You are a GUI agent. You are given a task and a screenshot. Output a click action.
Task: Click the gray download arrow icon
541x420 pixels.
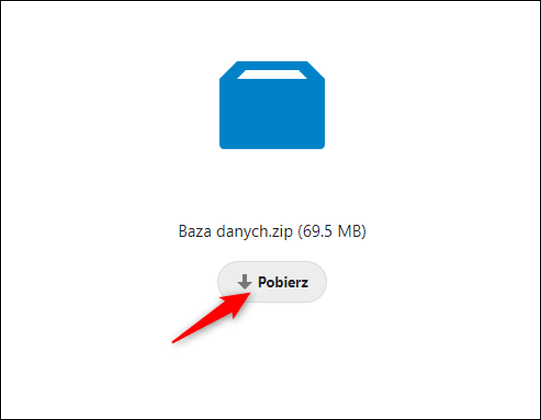point(245,282)
